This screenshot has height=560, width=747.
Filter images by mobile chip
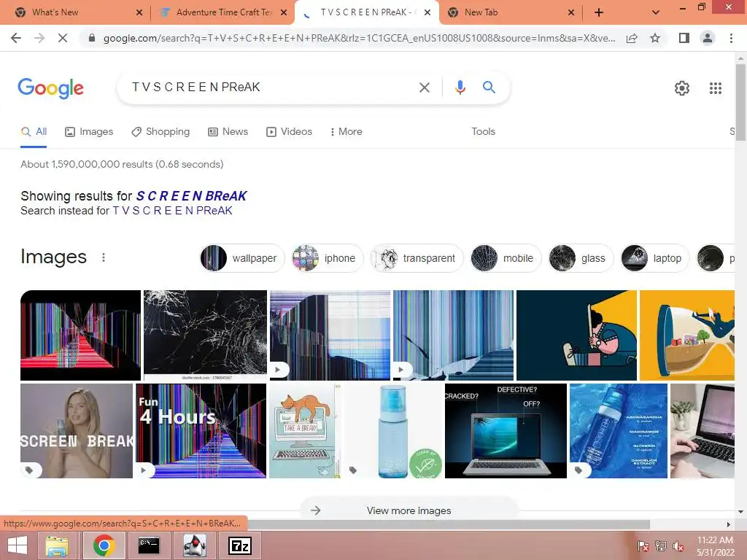click(x=506, y=258)
